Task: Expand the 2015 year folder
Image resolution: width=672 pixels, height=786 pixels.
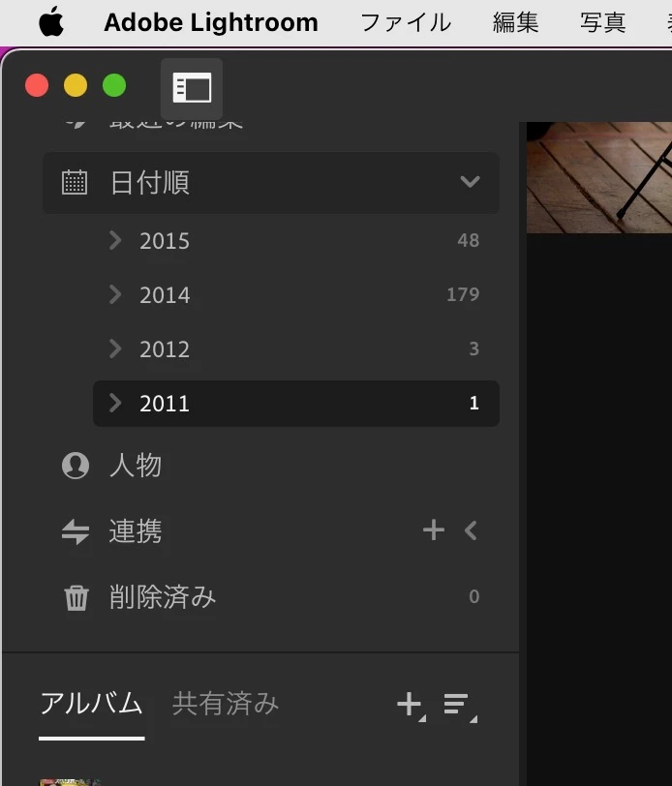Action: [x=115, y=241]
